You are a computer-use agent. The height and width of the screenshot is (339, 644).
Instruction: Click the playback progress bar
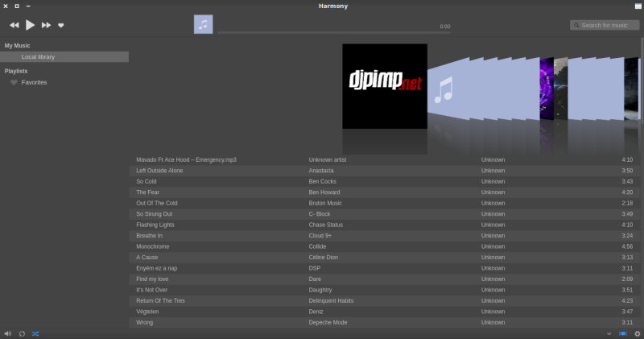[x=333, y=32]
